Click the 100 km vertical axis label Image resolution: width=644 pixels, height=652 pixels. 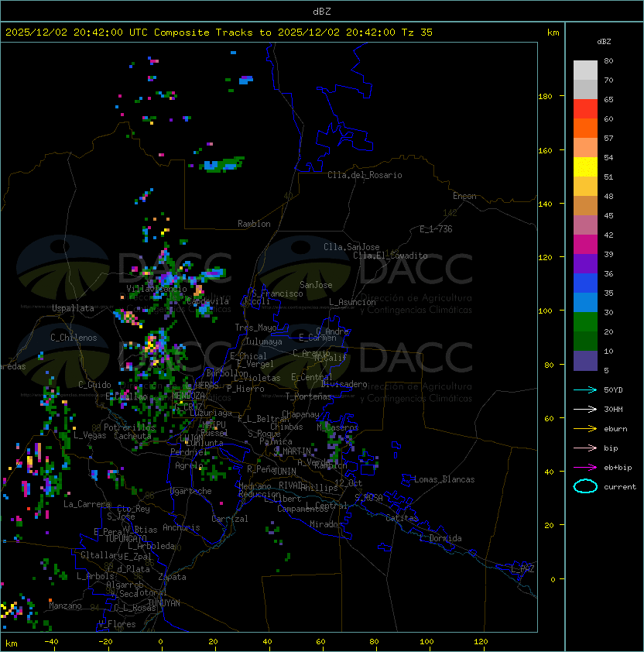545,311
